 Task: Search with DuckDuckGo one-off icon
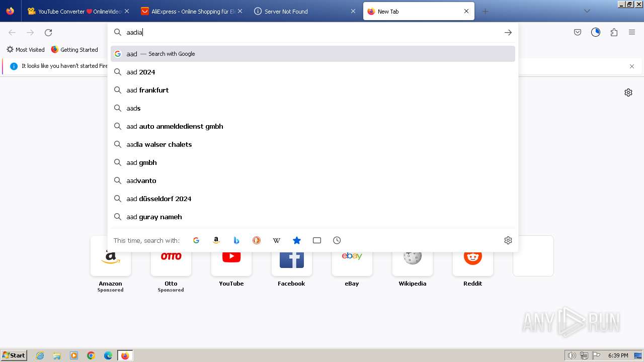click(257, 240)
